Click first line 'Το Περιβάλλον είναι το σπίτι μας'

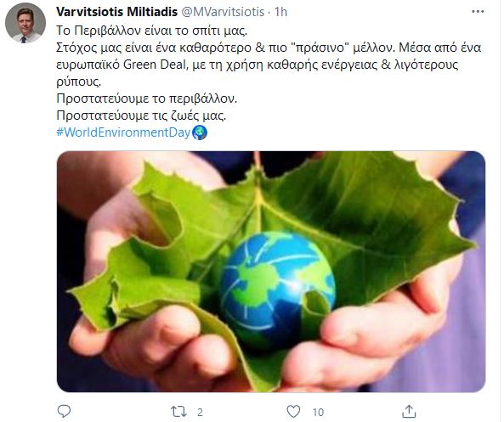click(152, 31)
